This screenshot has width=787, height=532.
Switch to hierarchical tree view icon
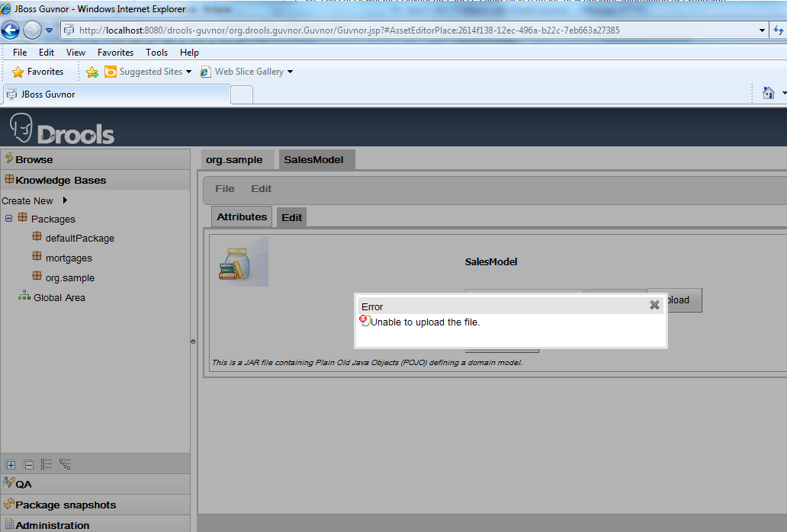(65, 464)
